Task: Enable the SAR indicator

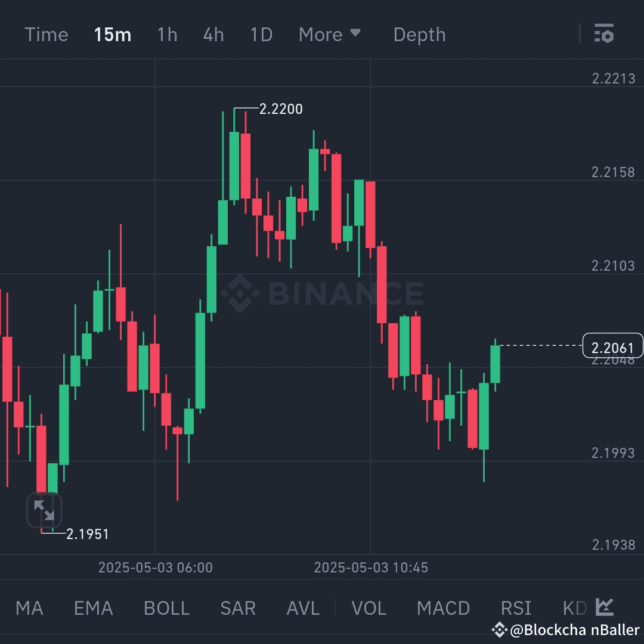Action: pyautogui.click(x=237, y=607)
